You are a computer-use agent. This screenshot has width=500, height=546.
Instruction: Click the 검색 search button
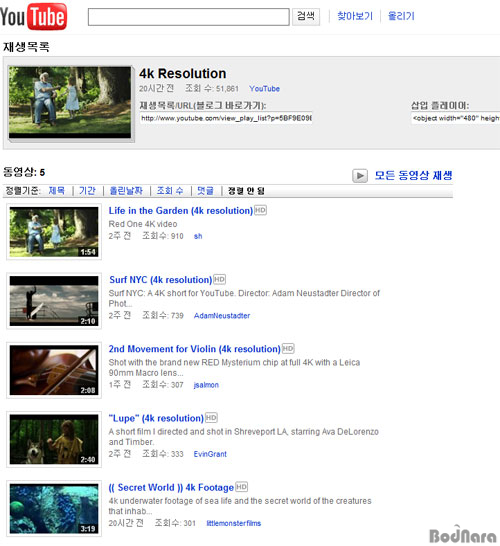[306, 16]
